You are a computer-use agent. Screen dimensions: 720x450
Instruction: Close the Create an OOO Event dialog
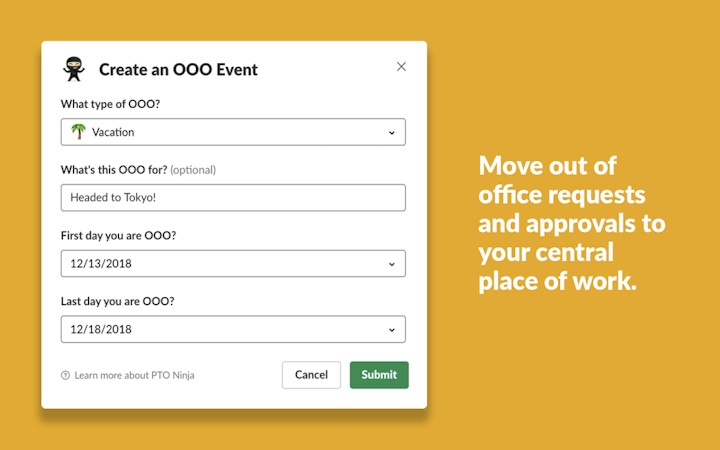pos(401,67)
